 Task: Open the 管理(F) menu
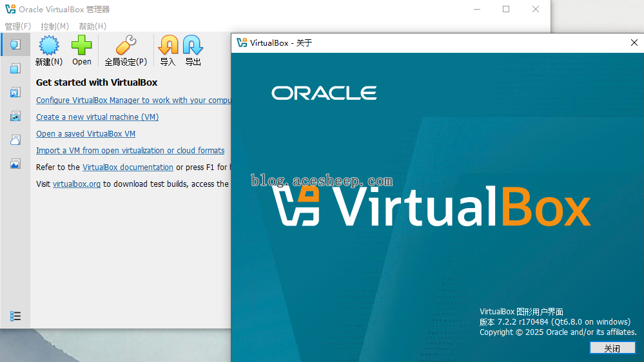point(17,26)
